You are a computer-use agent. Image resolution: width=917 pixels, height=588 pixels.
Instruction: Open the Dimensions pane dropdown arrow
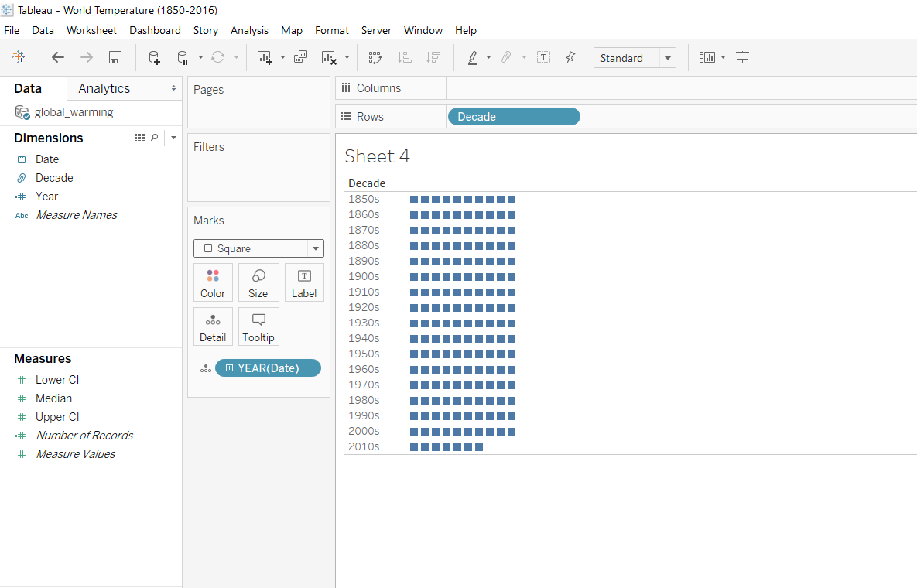173,138
